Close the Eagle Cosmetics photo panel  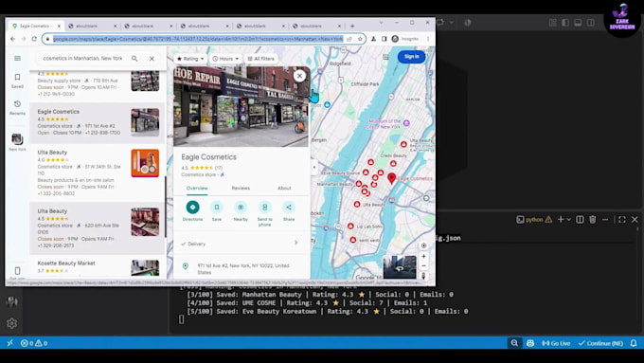click(x=299, y=76)
